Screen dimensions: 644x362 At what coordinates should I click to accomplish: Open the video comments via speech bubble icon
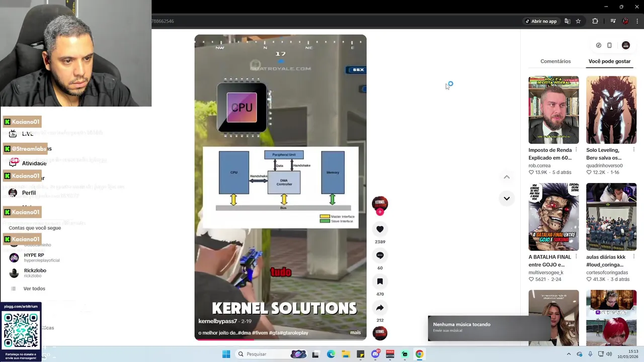click(x=380, y=255)
